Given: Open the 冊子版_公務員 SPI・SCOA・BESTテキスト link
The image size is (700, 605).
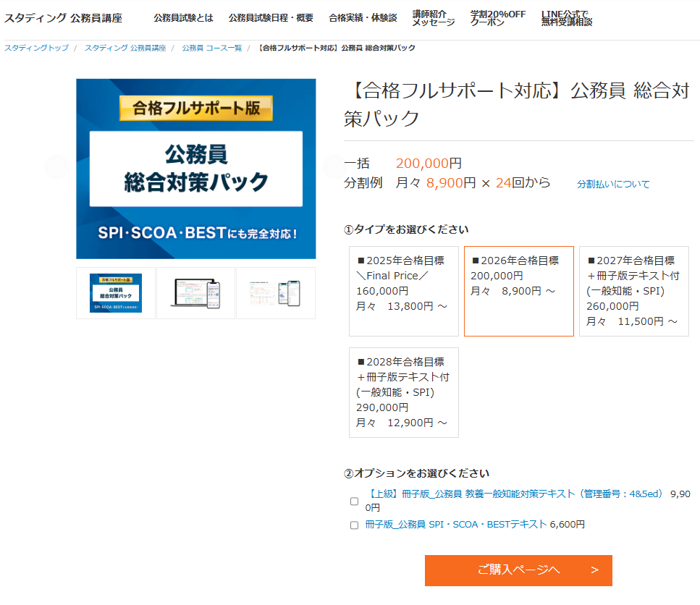Looking at the screenshot, I should [456, 524].
